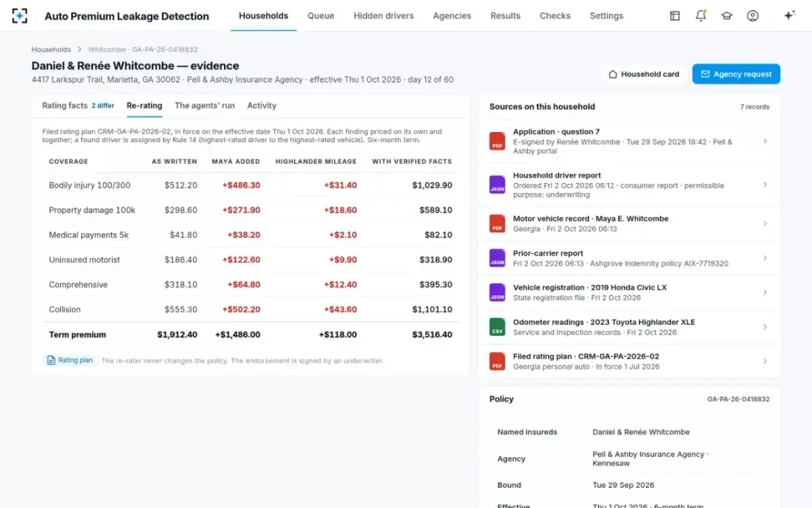Viewport: 812px width, 508px height.
Task: Click the JSON icon for Prior-carrier report
Action: coord(497,258)
